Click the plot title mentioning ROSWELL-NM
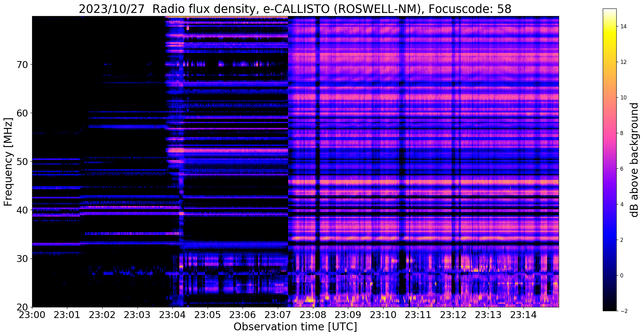Viewport: 644px width, 336px height. click(295, 9)
